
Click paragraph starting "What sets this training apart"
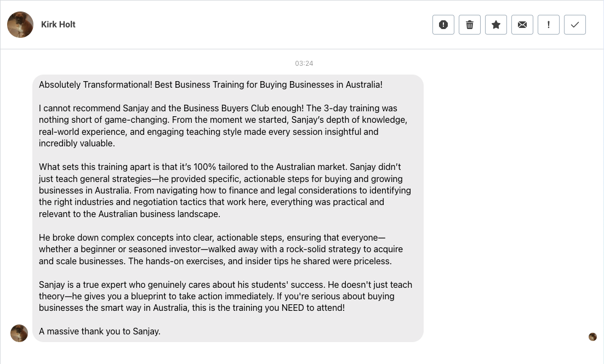point(225,190)
